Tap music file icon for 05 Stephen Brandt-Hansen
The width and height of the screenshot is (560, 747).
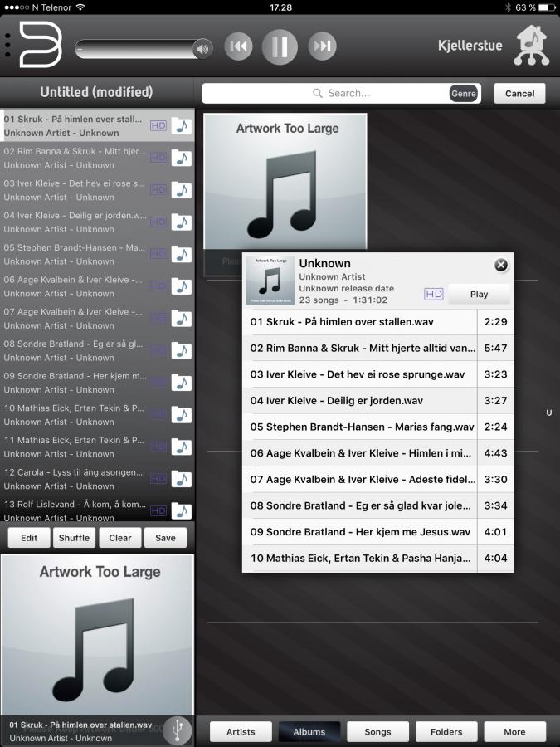click(x=182, y=254)
